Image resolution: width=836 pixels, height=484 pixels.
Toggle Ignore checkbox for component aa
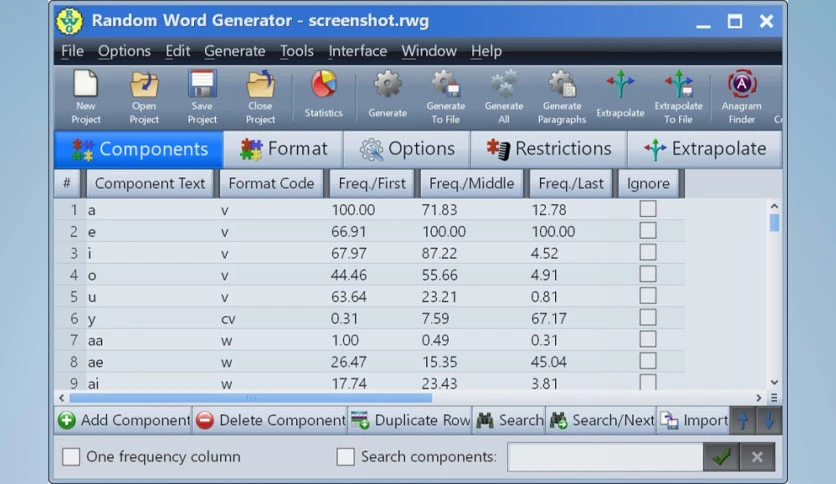coord(648,340)
